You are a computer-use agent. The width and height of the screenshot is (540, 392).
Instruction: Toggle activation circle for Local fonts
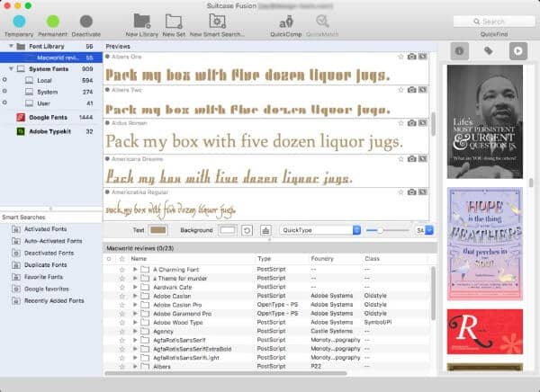[x=4, y=80]
